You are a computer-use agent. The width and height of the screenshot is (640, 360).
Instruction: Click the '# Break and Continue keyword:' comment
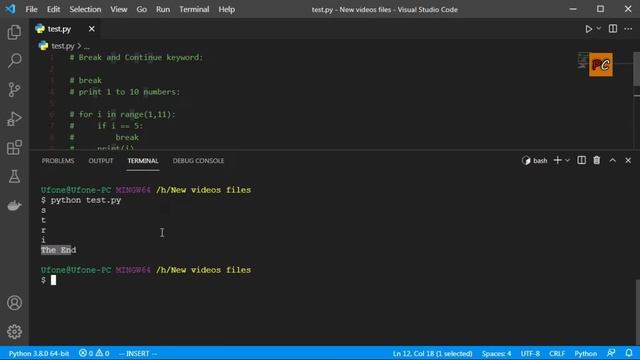tap(136, 58)
